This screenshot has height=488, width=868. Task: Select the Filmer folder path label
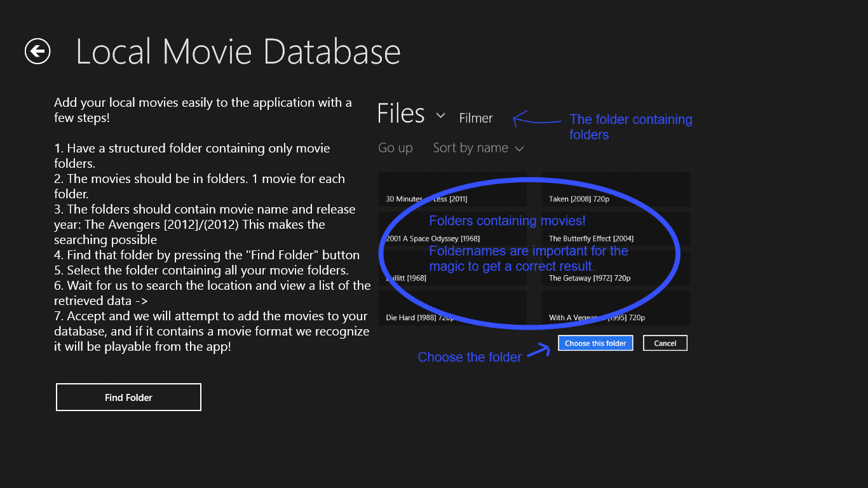[476, 118]
